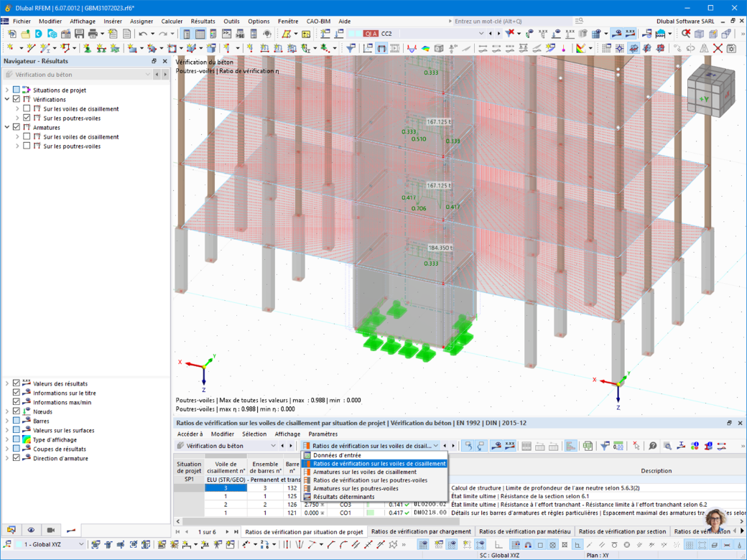Click the Save file icon
The width and height of the screenshot is (747, 560).
point(79,34)
